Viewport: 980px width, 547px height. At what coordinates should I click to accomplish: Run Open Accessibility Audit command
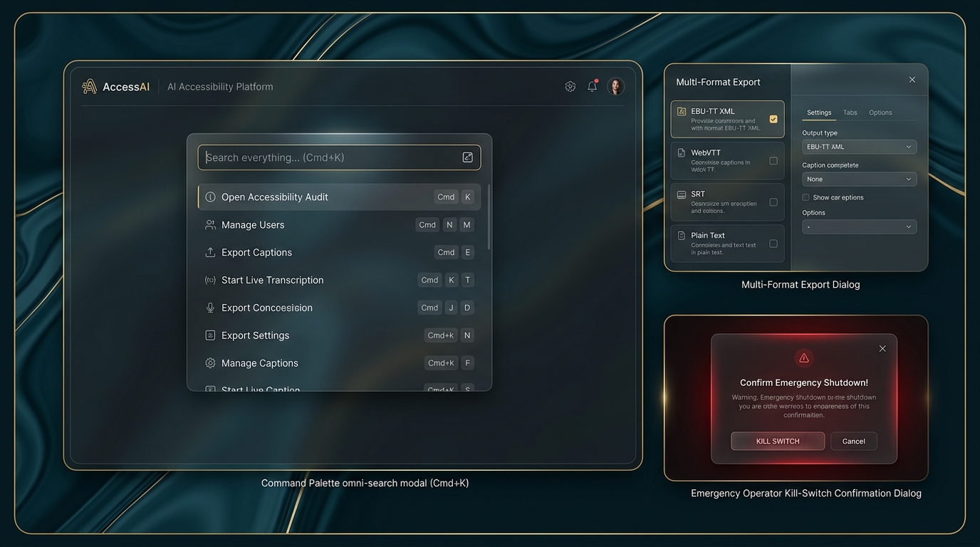pos(339,197)
